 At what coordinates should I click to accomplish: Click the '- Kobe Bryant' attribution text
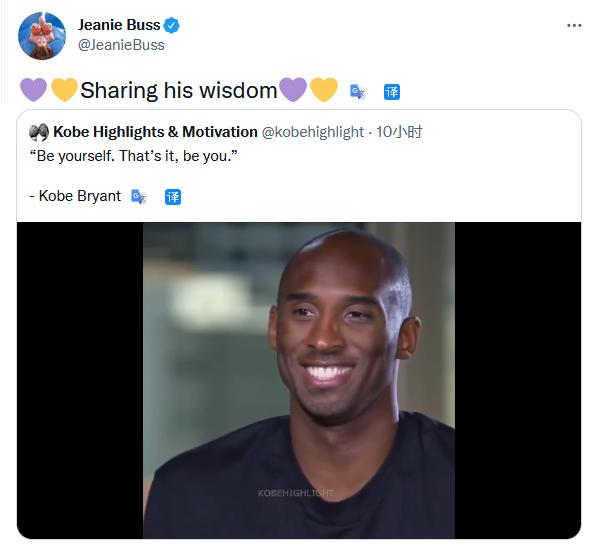coord(75,196)
